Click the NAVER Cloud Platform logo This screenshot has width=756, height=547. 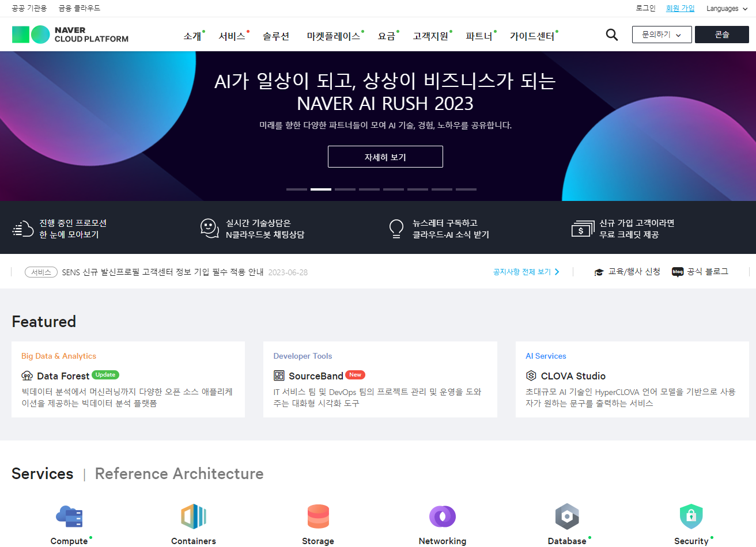70,35
